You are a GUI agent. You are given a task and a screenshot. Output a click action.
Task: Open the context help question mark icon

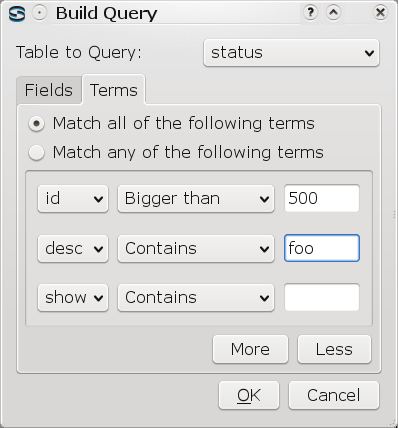[x=310, y=13]
